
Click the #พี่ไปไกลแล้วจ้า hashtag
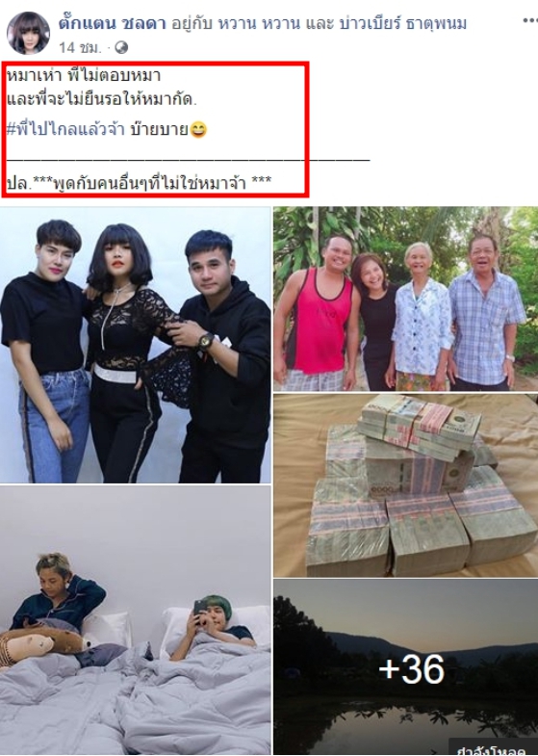(x=66, y=129)
